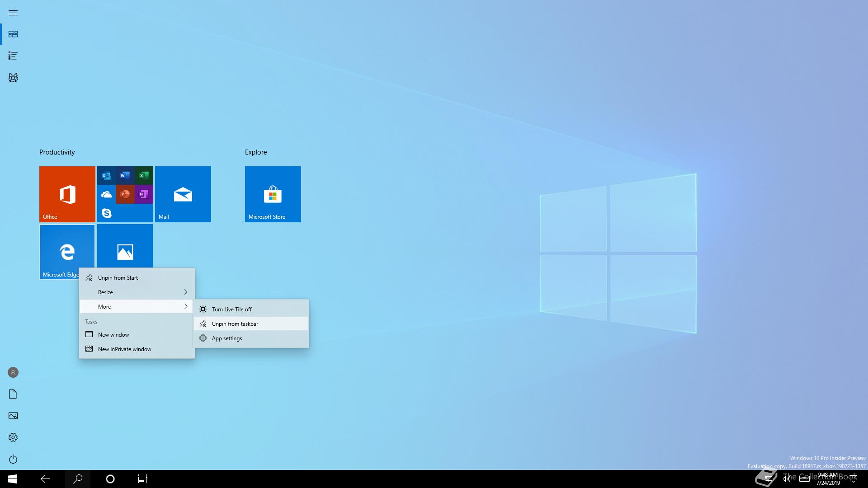Open Cortana circle on taskbar
This screenshot has height=488, width=868.
[110, 479]
